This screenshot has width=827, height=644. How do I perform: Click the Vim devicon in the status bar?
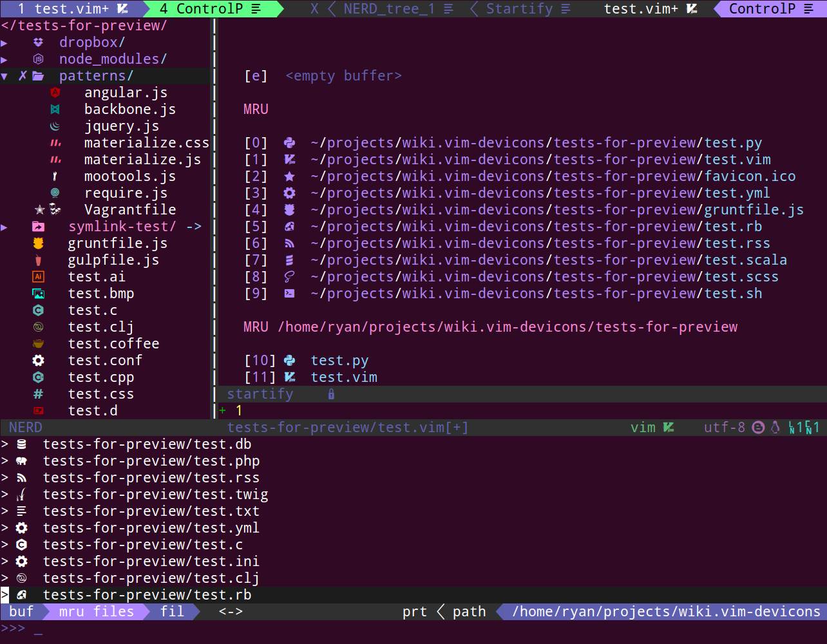[668, 427]
